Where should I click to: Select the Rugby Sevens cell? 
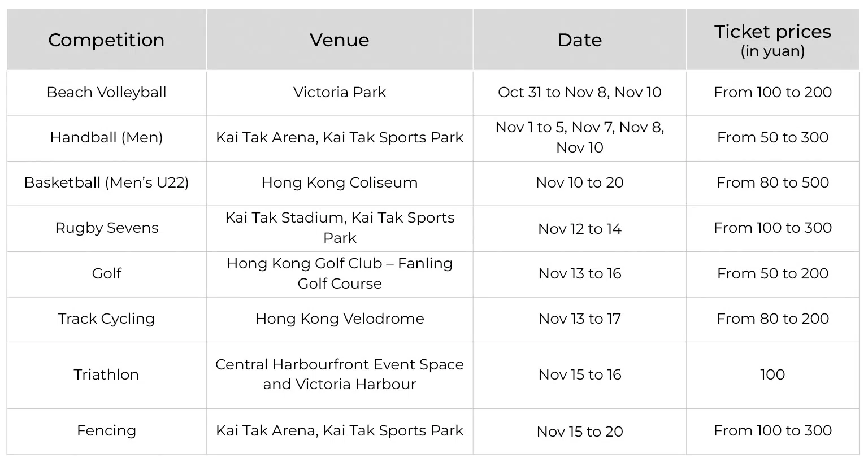coord(106,228)
